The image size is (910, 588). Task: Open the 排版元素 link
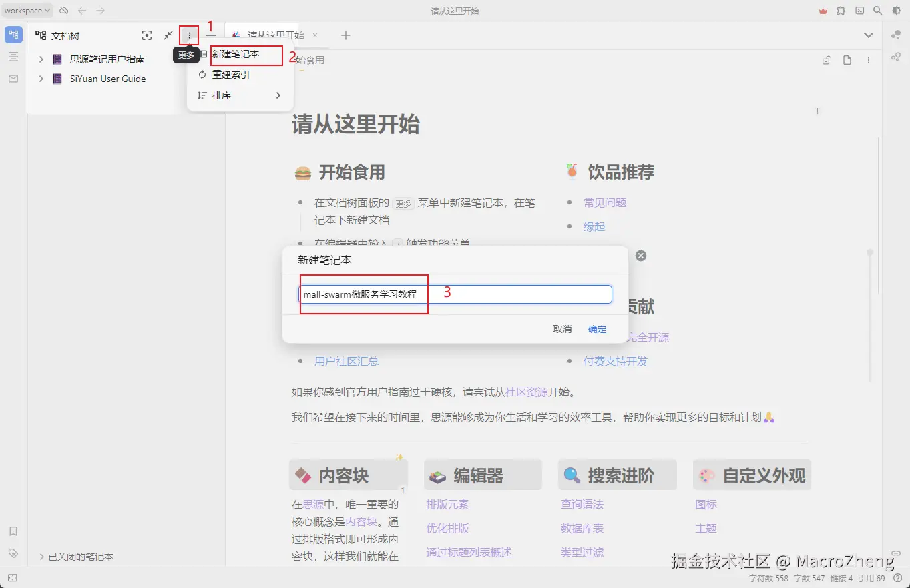[447, 504]
